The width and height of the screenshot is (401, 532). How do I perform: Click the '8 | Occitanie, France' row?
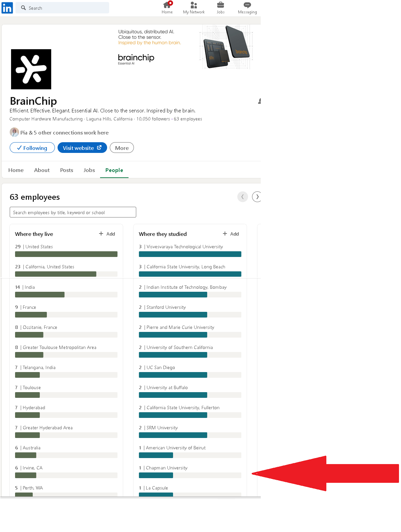tap(66, 331)
